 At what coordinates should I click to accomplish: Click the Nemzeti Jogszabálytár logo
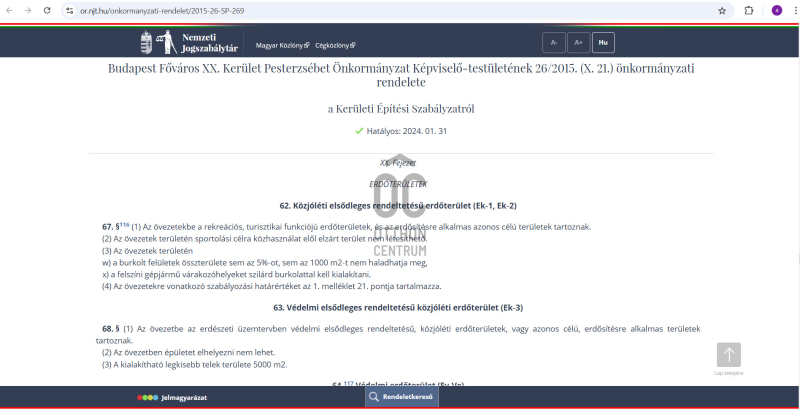coord(188,43)
